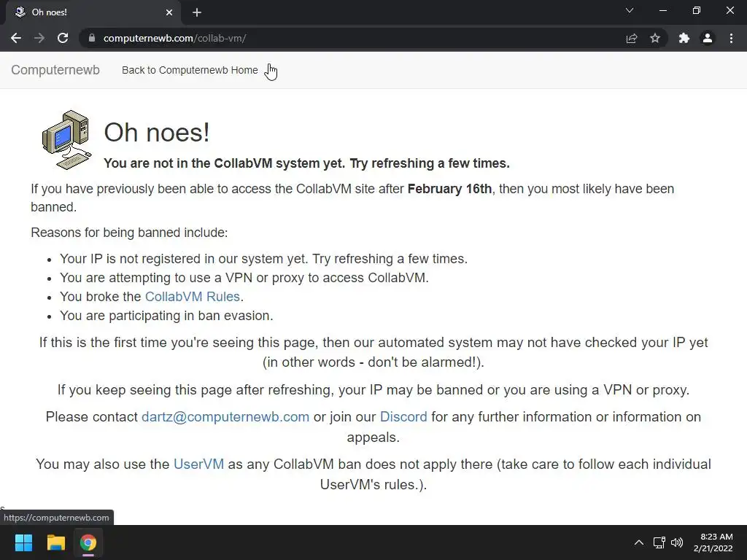Open a new tab with the plus button

(197, 12)
